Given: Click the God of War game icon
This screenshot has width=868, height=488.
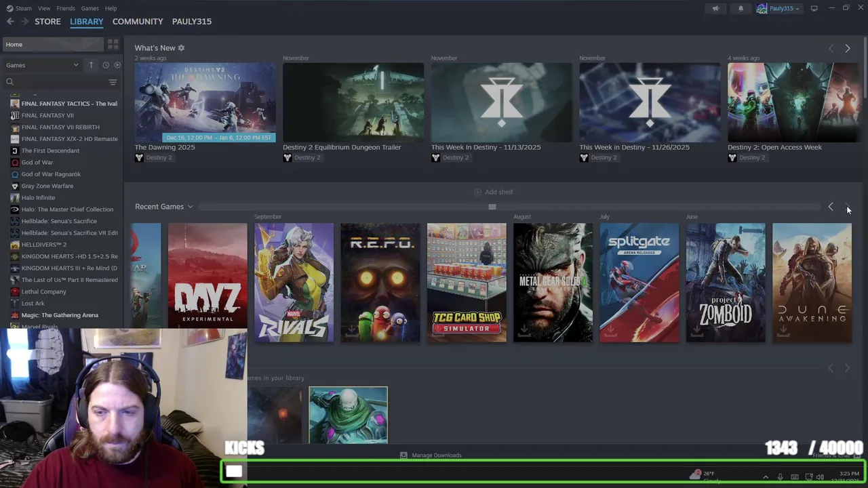Looking at the screenshot, I should coord(15,163).
